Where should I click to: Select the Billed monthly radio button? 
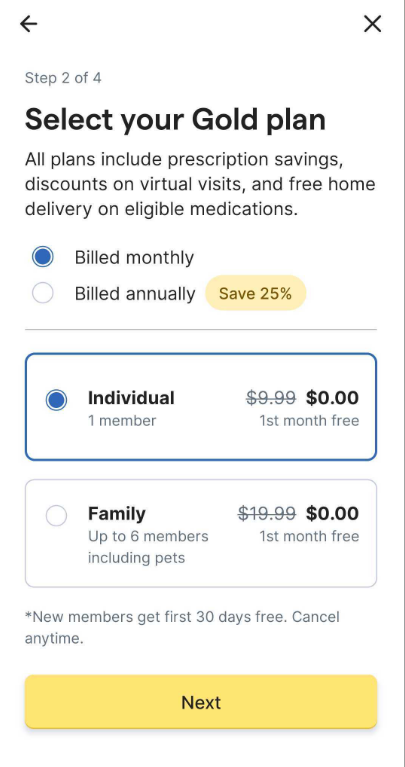[x=43, y=257]
